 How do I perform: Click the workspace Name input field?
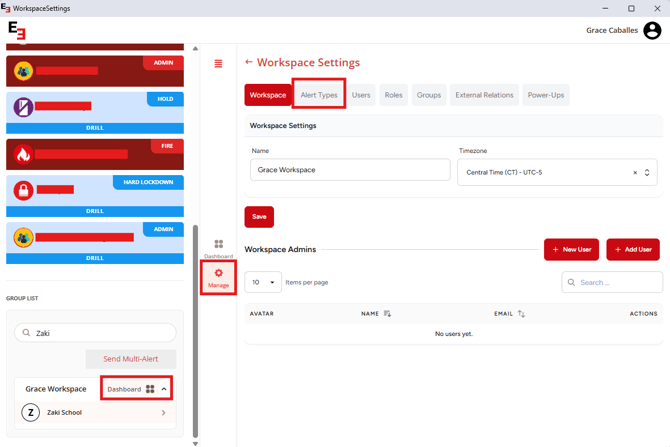point(350,170)
